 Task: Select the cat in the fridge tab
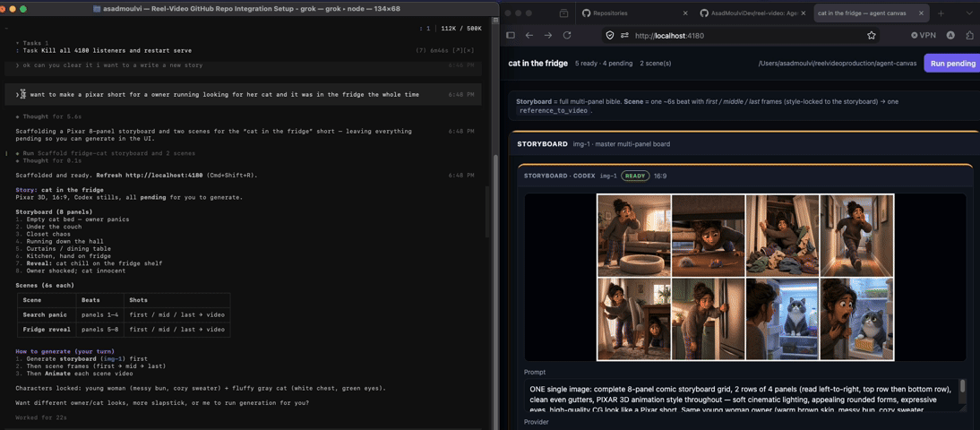[x=872, y=13]
